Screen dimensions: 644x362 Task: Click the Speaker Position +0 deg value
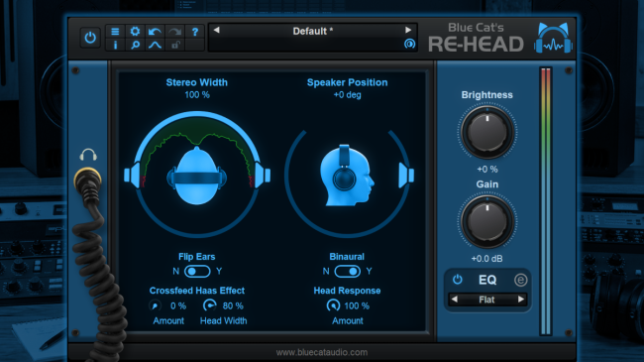point(347,94)
